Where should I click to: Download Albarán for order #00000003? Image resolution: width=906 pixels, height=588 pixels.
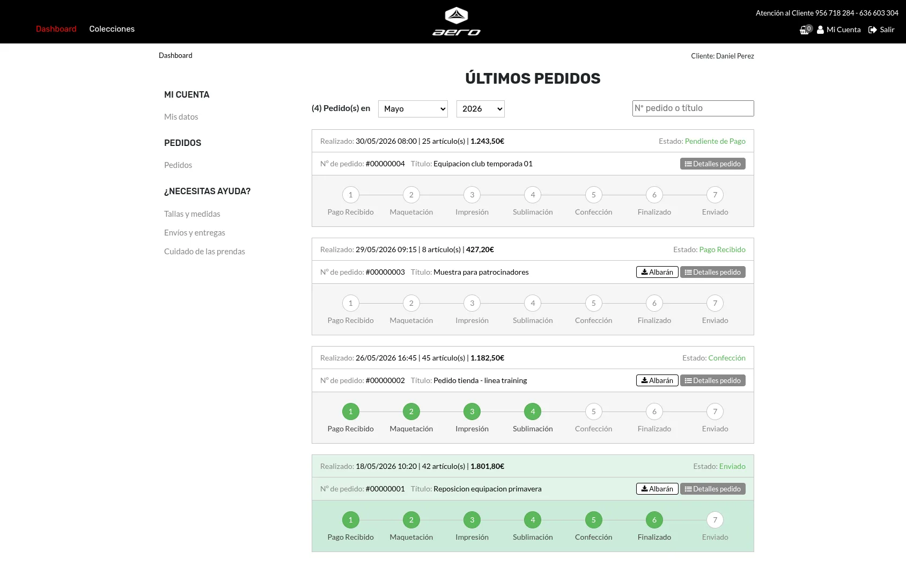tap(657, 272)
